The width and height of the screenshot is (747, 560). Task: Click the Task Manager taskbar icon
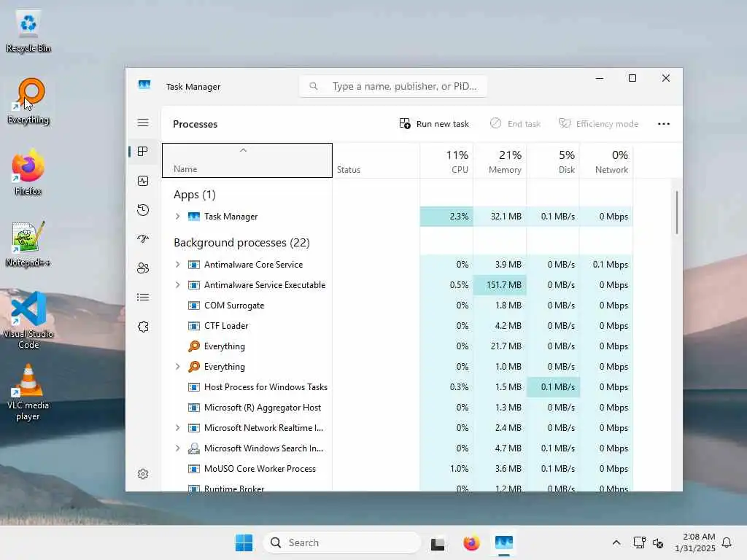(x=503, y=542)
